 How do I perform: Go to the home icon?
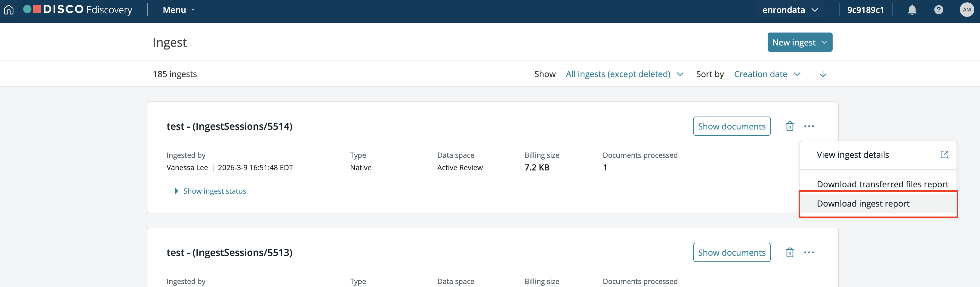click(x=9, y=10)
